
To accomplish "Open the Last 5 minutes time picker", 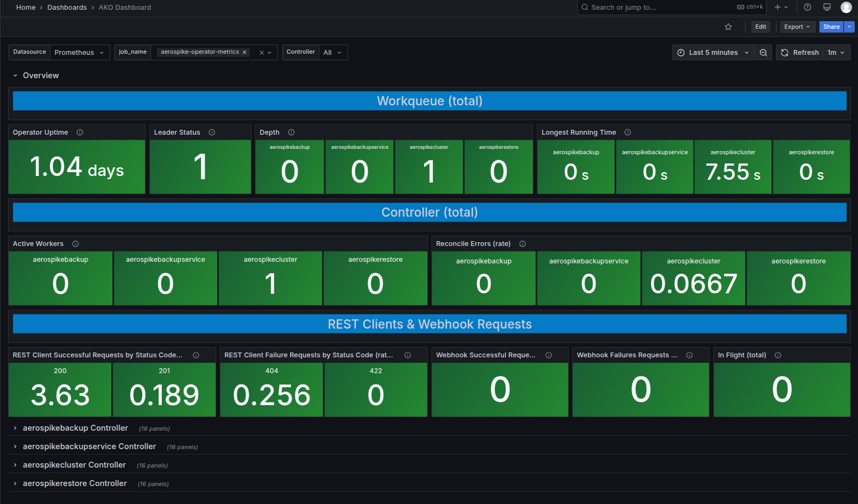I will coord(713,53).
